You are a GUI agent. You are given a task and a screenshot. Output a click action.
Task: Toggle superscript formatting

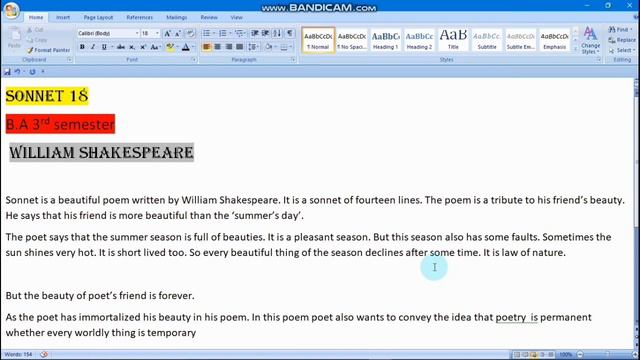(143, 47)
